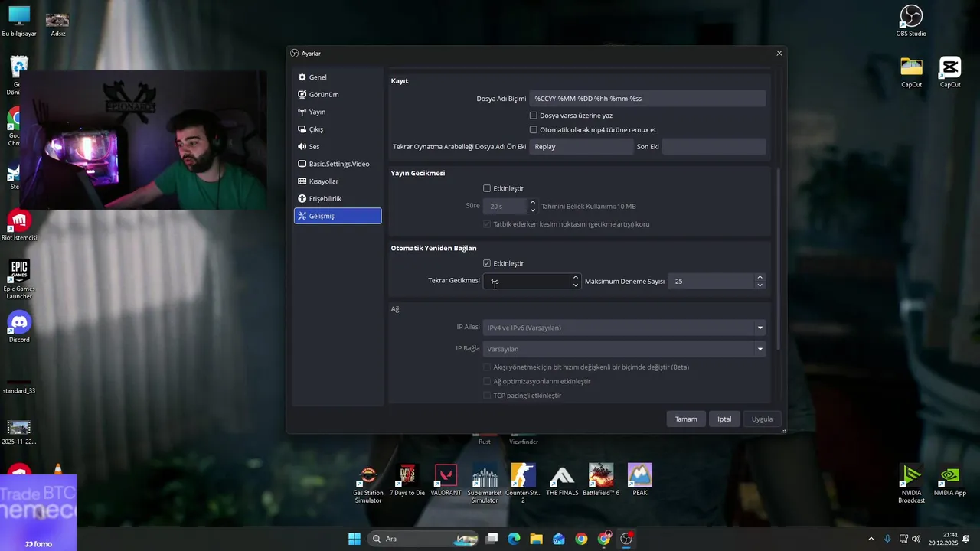Increase Maksimum Deneme Sayısı with up arrow
Viewport: 980px width, 551px height.
(759, 277)
